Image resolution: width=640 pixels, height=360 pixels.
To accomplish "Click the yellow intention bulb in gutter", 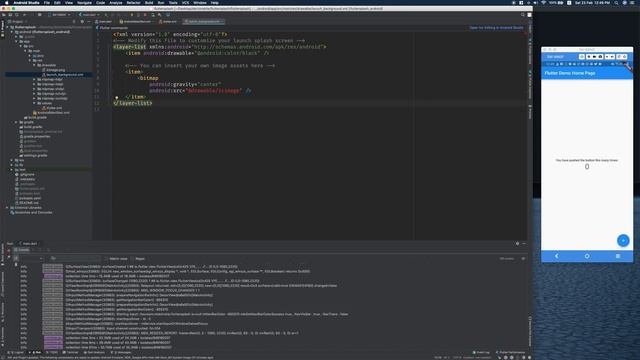I will (117, 97).
